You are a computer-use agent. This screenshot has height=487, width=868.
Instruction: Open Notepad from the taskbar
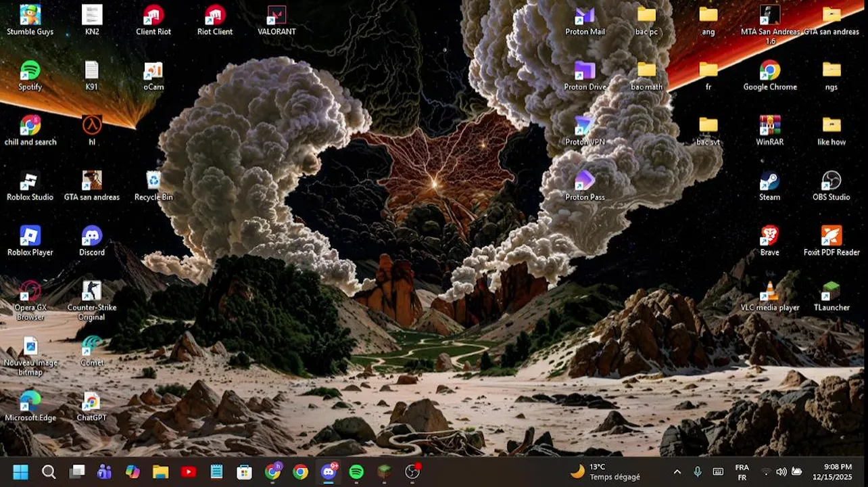click(216, 471)
